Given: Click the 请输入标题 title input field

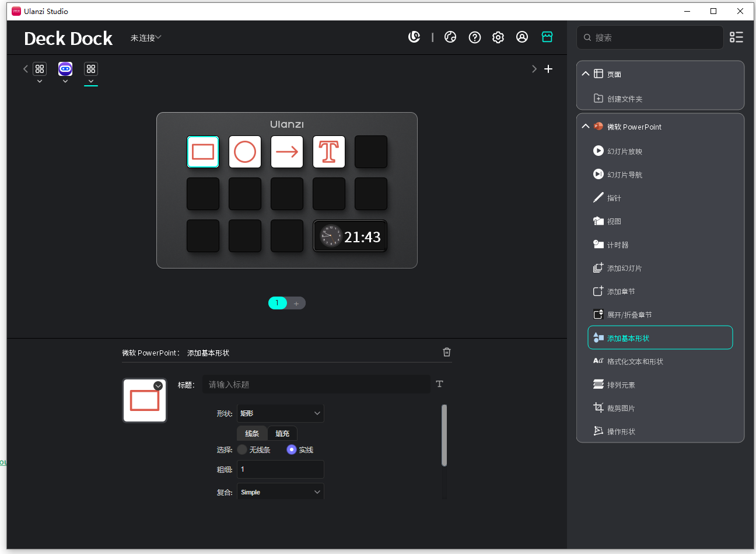Looking at the screenshot, I should pos(316,384).
